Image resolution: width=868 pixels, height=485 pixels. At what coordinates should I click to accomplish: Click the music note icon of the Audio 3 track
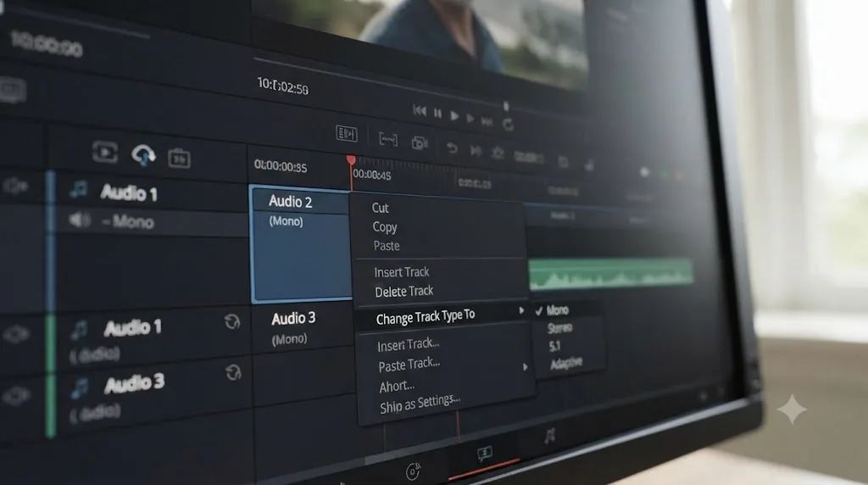click(x=81, y=387)
